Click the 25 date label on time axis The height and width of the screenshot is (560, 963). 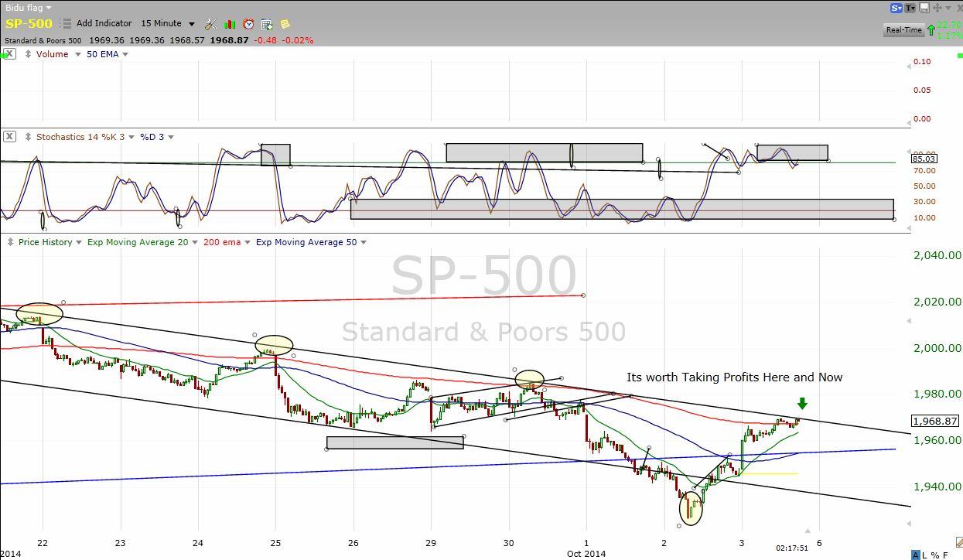[x=276, y=543]
